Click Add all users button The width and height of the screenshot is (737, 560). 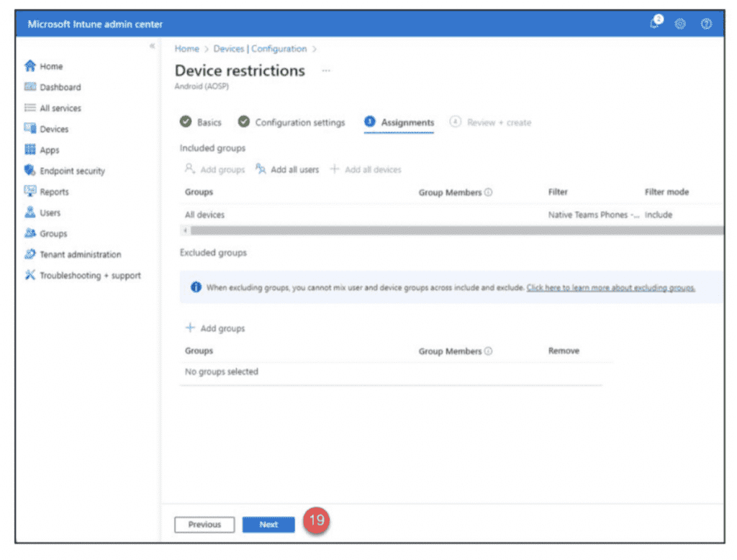point(286,169)
